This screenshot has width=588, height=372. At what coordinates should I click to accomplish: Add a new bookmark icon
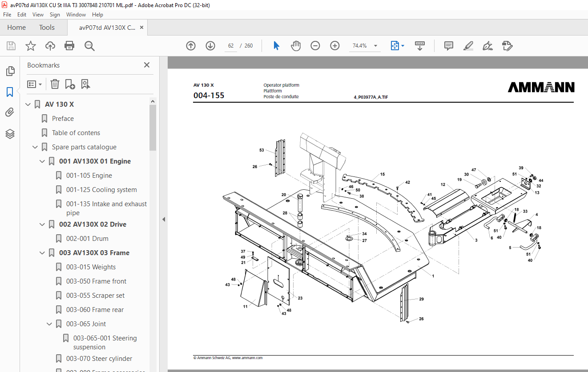[70, 84]
